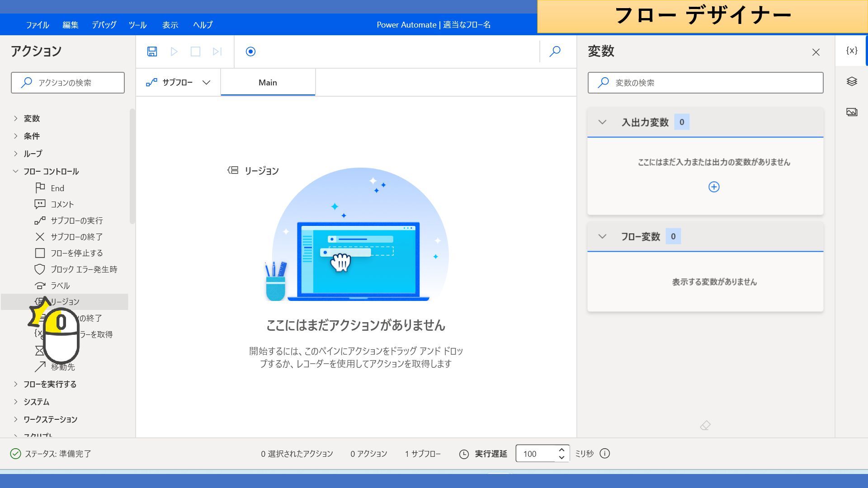The width and height of the screenshot is (868, 488).
Task: Increase the execution delay with the up arrow
Action: pos(561,450)
